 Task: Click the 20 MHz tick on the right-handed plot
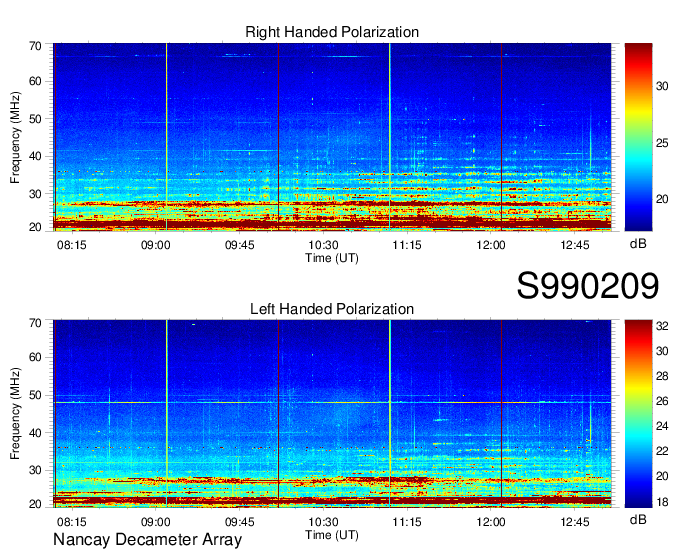pyautogui.click(x=35, y=227)
